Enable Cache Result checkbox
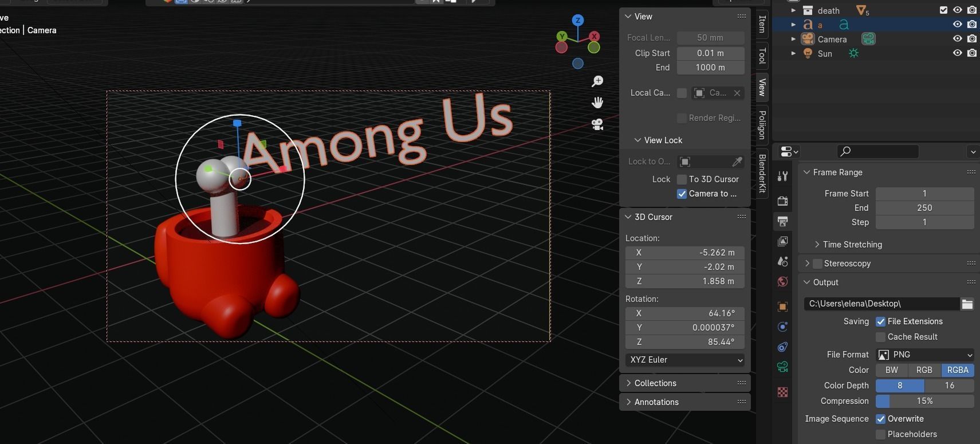Screen dimensions: 980x444 click(x=880, y=337)
